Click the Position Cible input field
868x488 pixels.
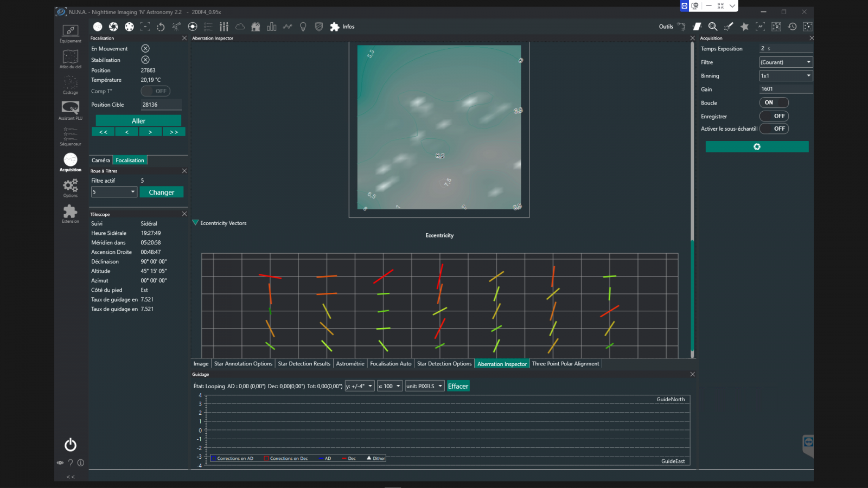pos(161,105)
